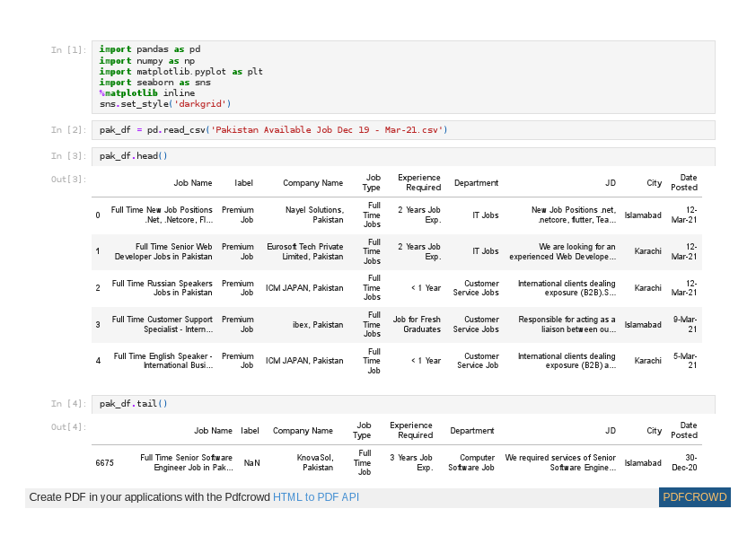Viewport: 756px width, 535px height.
Task: Click '3 Years Job Exp.' experience cell
Action: pos(411,462)
